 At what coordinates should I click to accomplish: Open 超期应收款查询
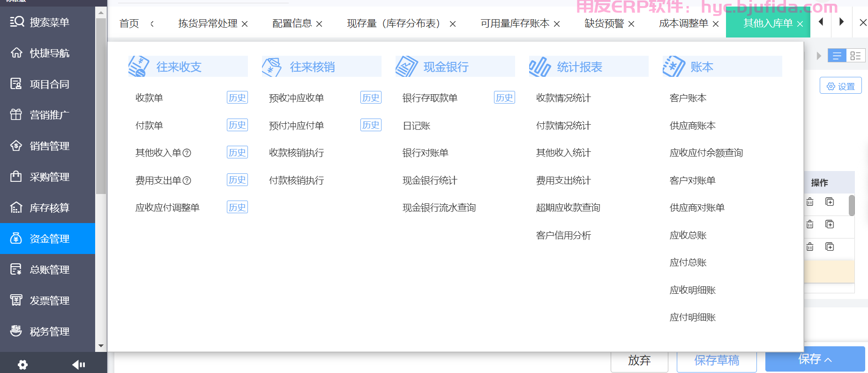pyautogui.click(x=568, y=208)
